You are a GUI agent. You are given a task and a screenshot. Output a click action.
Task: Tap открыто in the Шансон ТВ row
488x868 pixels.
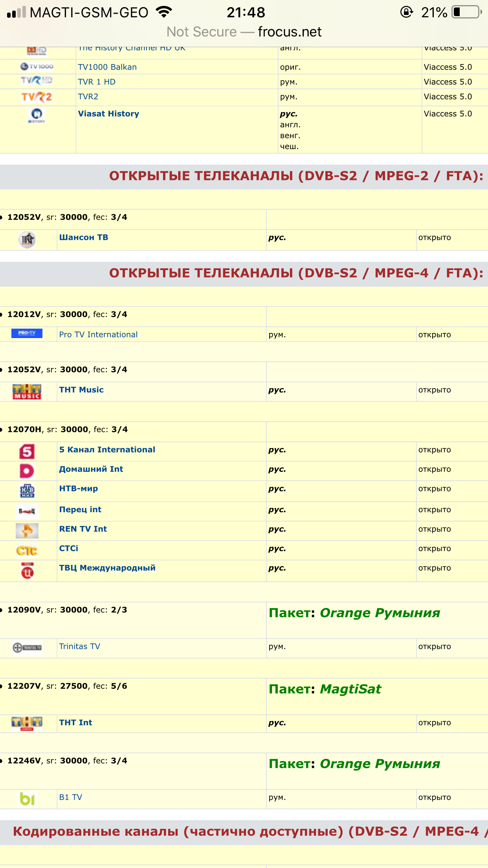click(x=435, y=237)
